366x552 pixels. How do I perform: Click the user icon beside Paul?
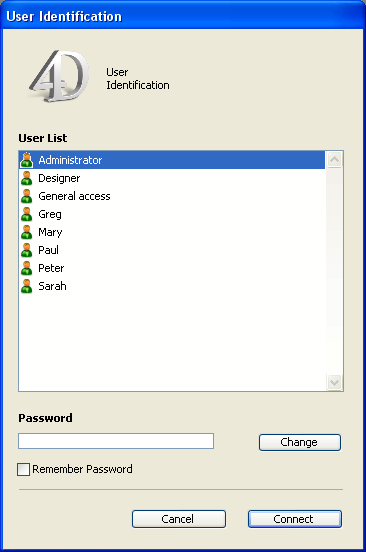click(x=27, y=250)
